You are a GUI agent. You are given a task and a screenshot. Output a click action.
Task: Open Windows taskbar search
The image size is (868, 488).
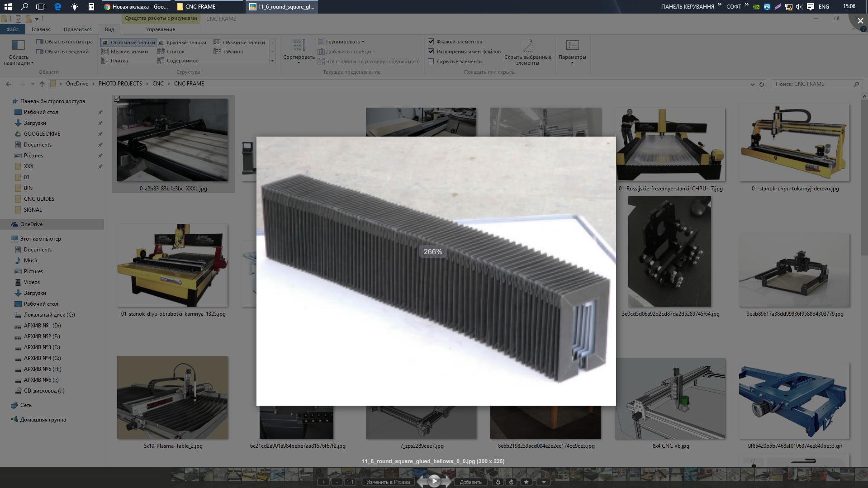24,7
